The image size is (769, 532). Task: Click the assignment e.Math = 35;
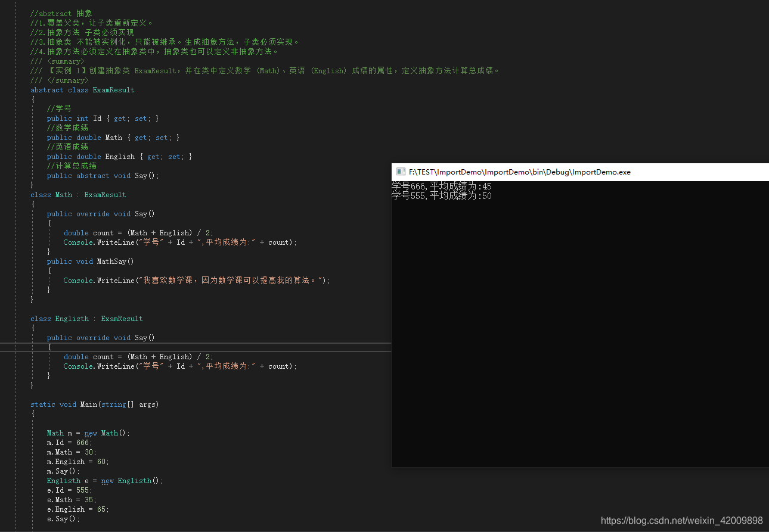coord(72,499)
